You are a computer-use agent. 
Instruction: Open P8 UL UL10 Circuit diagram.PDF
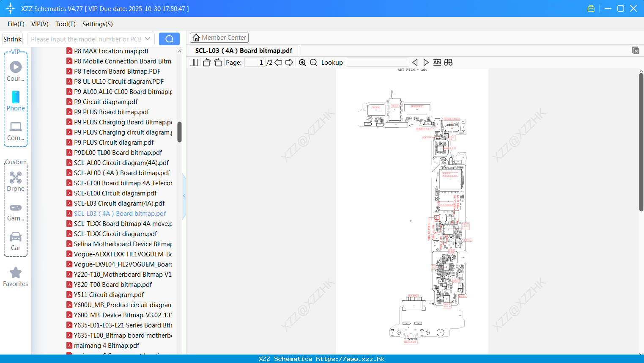click(x=119, y=81)
